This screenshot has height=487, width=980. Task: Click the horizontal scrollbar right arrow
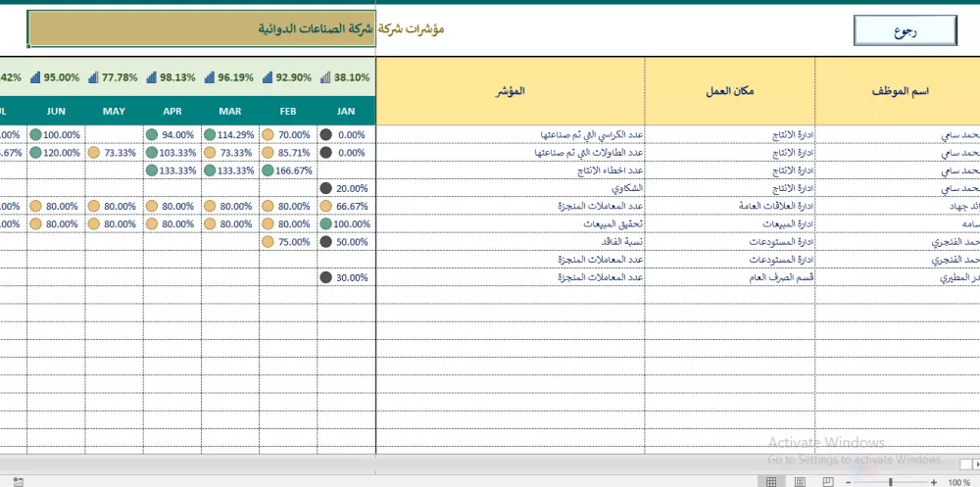coord(976,463)
